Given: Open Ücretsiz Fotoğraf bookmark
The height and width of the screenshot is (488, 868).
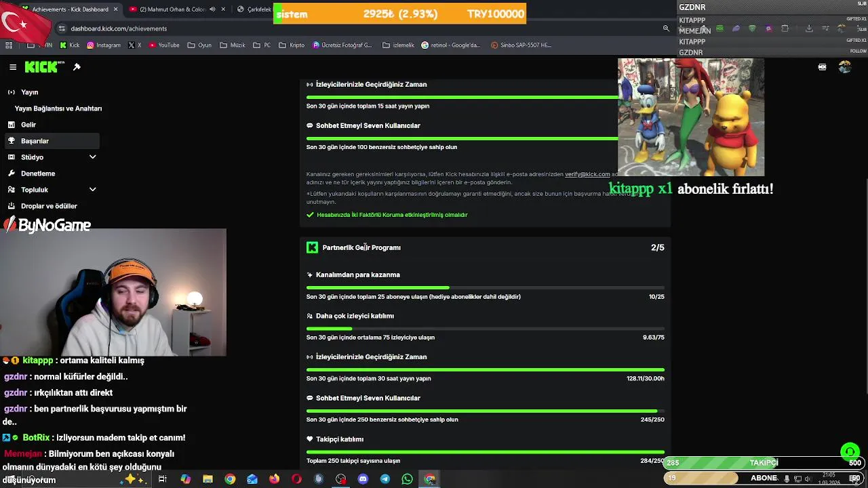Looking at the screenshot, I should [342, 45].
